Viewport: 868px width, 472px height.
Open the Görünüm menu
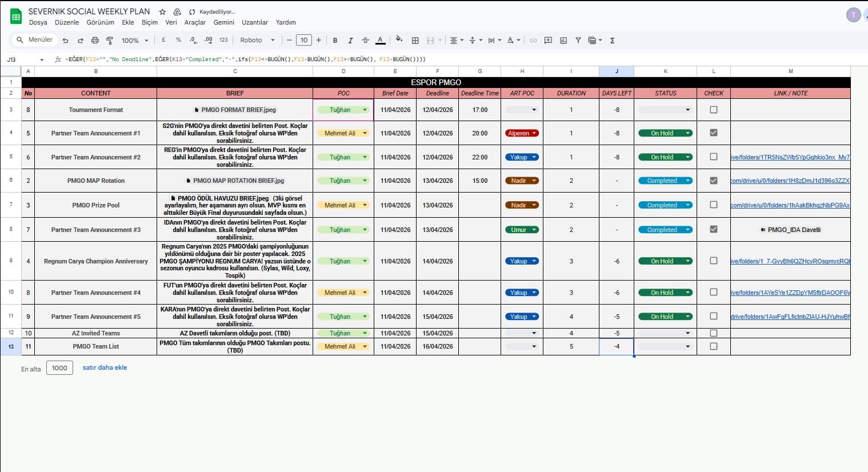pos(100,22)
